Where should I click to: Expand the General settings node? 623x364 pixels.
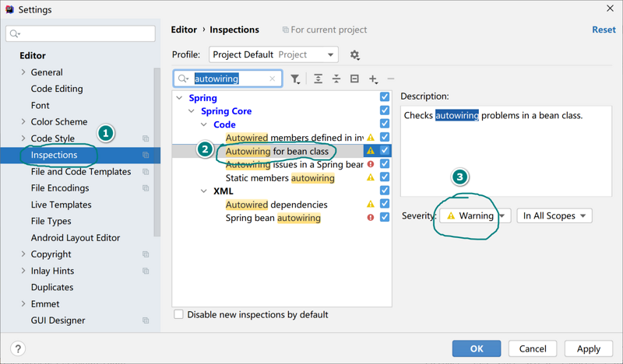point(23,72)
